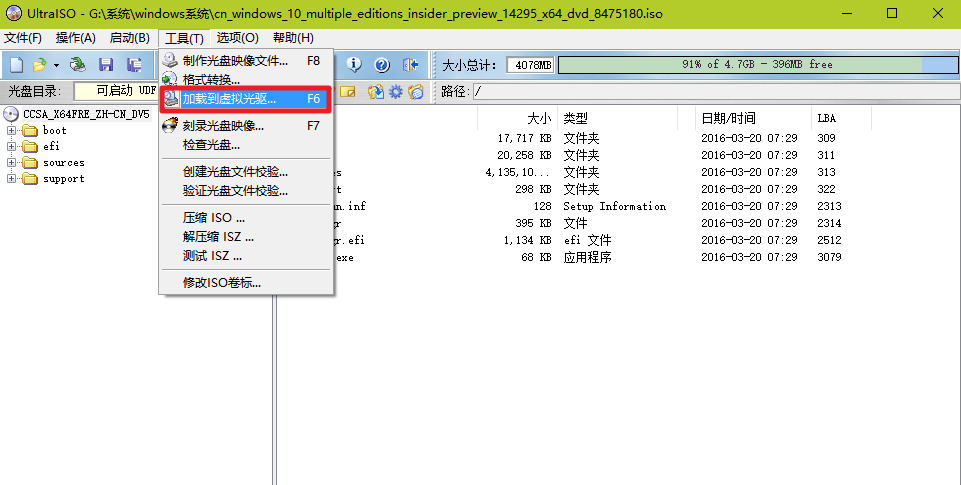
Task: Click the Save floppy disk icon
Action: [x=106, y=65]
